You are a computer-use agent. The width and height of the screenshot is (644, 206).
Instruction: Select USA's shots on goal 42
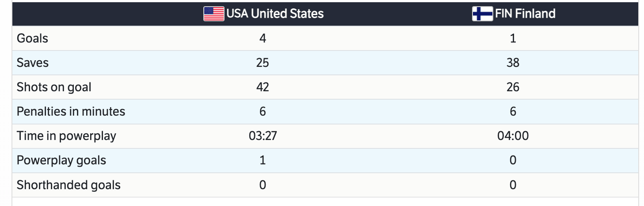(x=263, y=87)
